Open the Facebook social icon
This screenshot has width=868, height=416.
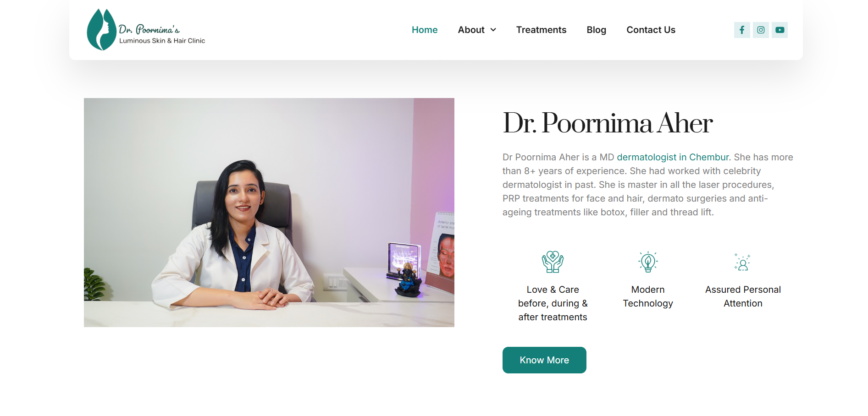click(x=741, y=30)
